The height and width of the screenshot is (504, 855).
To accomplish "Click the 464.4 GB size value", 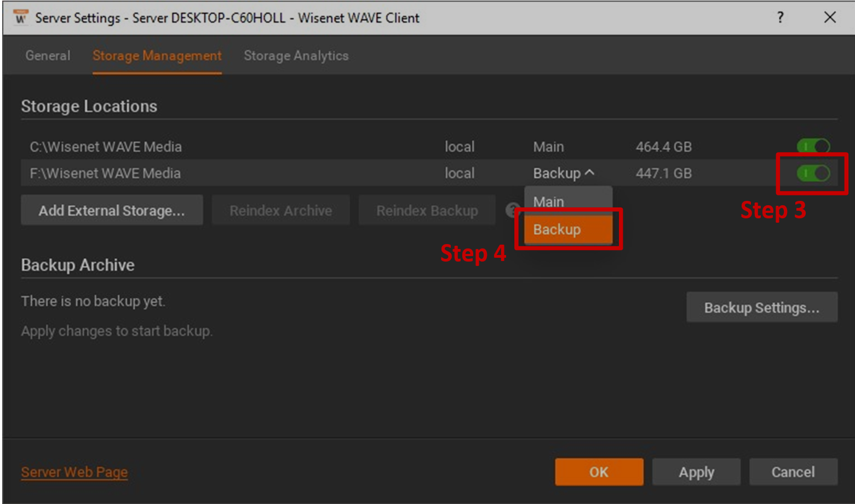I will (x=664, y=147).
